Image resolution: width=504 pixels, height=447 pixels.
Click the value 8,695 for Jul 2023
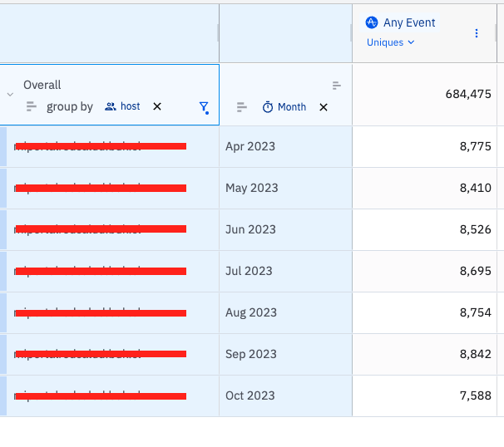pos(475,271)
